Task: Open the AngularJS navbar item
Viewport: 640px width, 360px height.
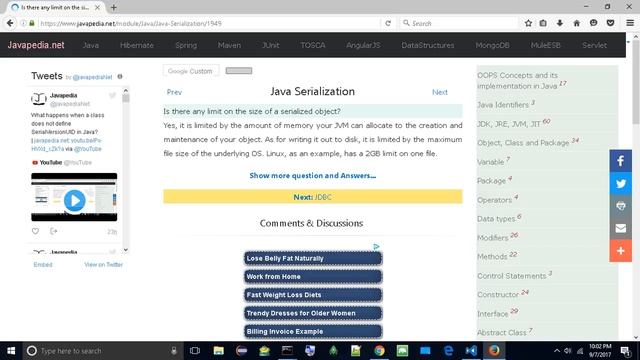Action: [x=363, y=45]
